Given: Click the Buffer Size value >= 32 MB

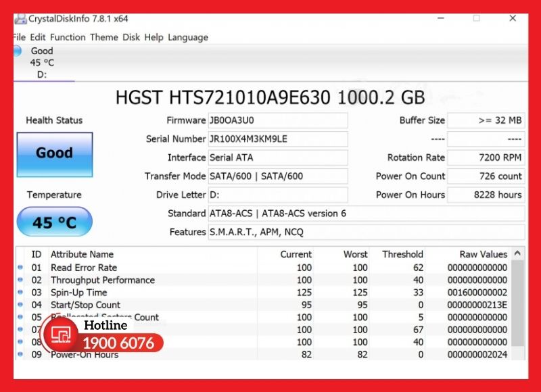Looking at the screenshot, I should pos(486,120).
